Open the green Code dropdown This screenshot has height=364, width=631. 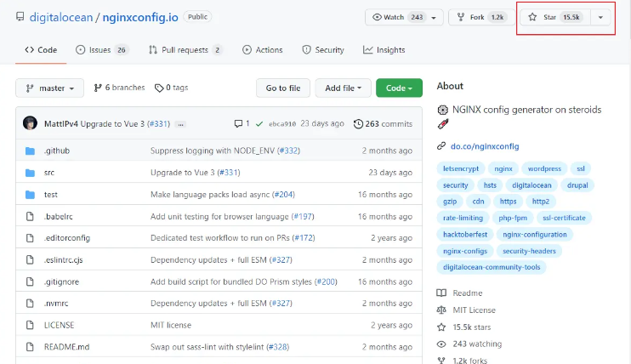[399, 88]
